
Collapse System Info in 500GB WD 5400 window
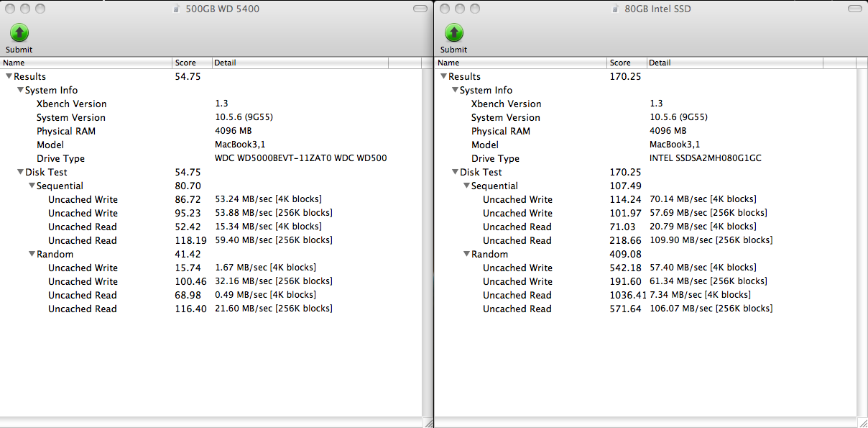tap(20, 90)
